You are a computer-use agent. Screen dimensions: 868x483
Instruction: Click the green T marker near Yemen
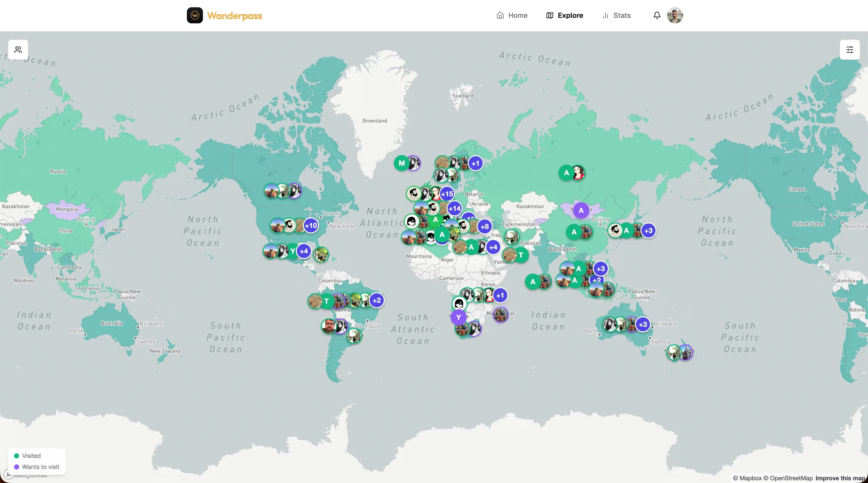[x=521, y=255]
